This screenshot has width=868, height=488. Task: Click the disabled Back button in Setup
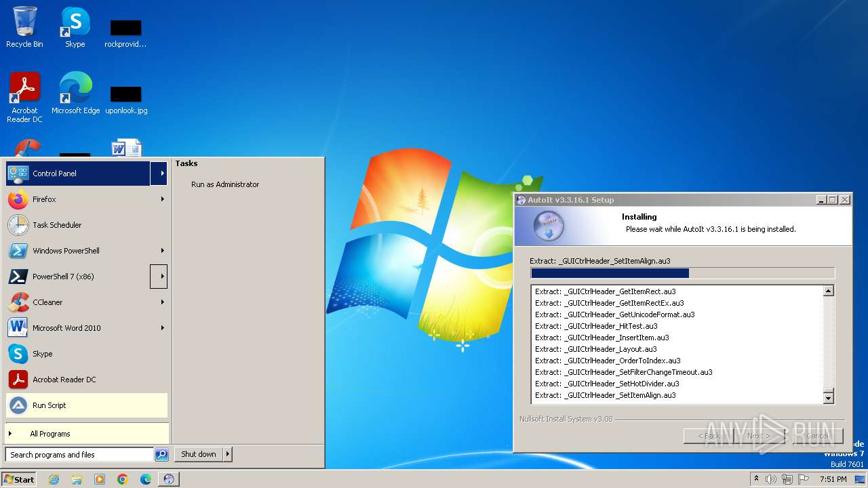[x=709, y=436]
